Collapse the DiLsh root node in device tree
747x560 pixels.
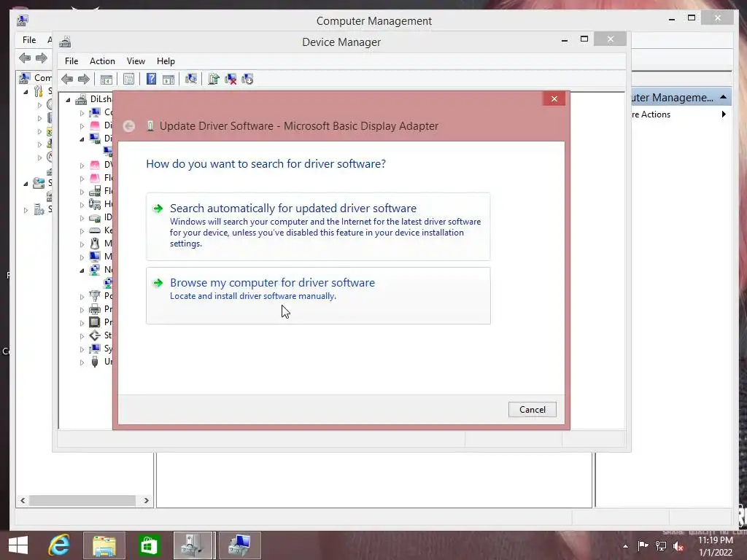click(x=68, y=99)
